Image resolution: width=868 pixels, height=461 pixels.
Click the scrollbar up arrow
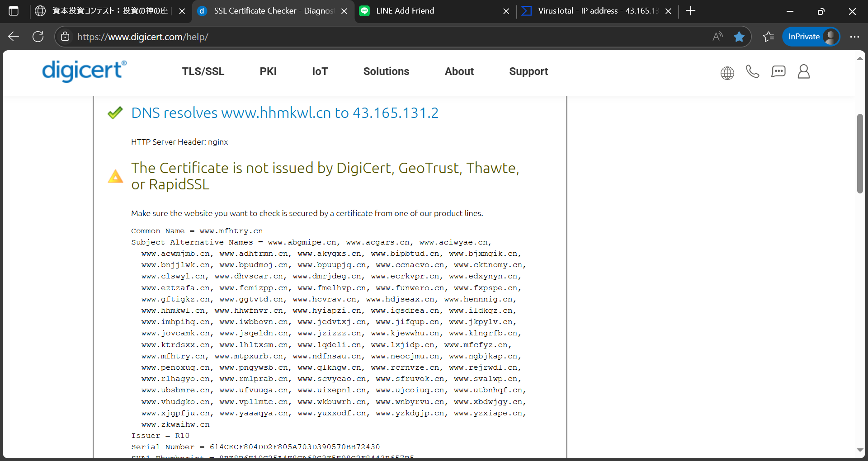(860, 59)
